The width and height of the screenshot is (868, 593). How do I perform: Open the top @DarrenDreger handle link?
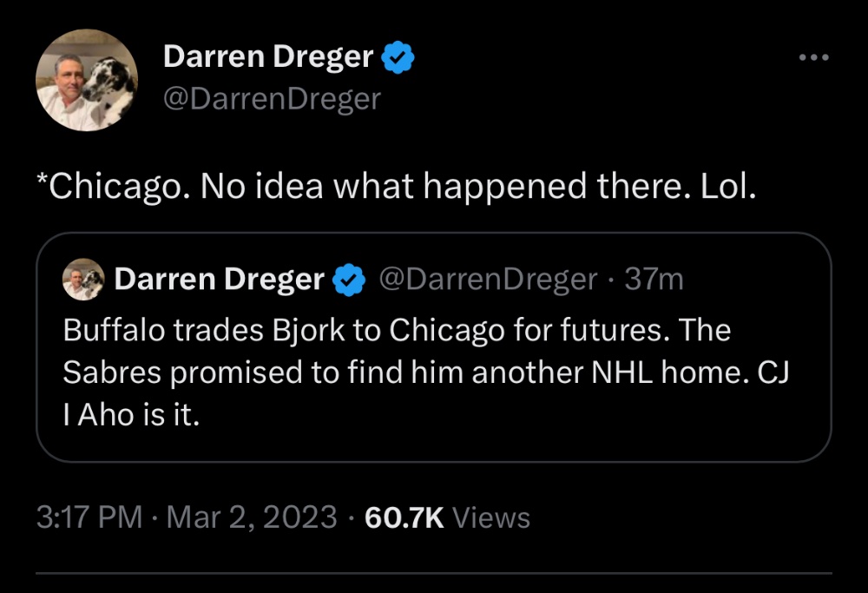(x=272, y=99)
